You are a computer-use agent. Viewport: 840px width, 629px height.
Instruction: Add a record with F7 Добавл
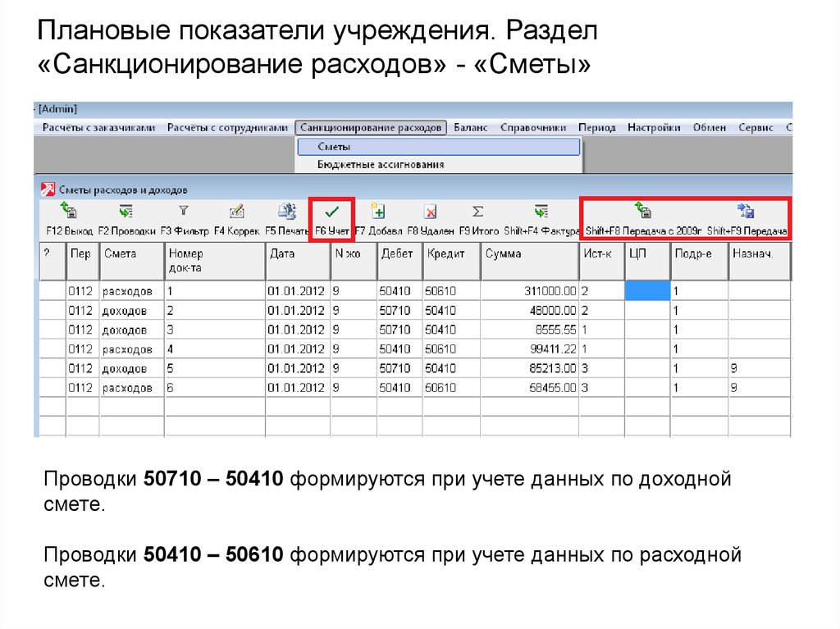tap(377, 212)
